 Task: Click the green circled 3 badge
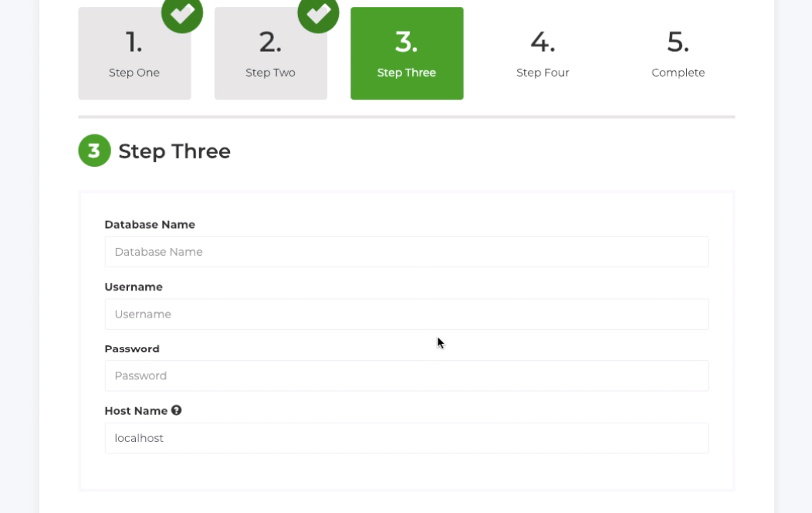point(94,151)
